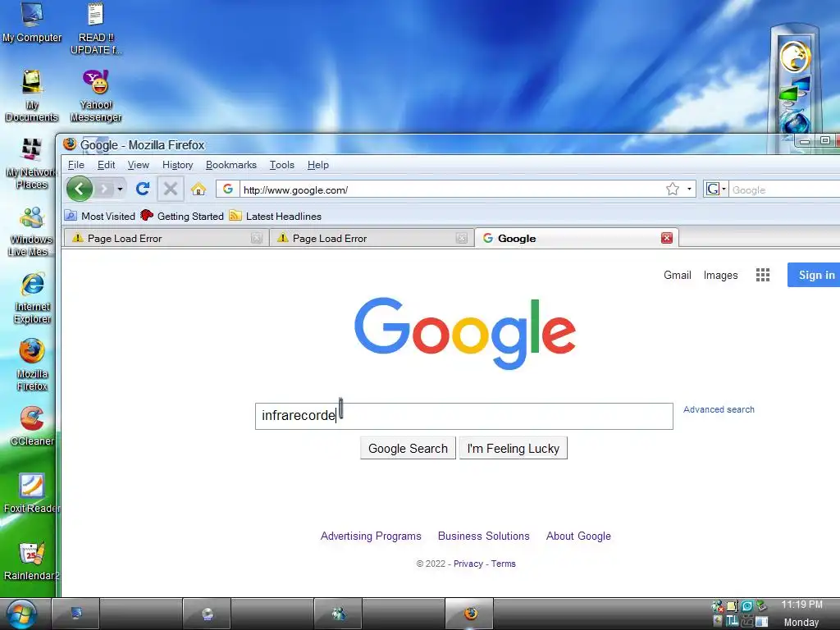Open the recent pages history dropdown arrow

[120, 189]
